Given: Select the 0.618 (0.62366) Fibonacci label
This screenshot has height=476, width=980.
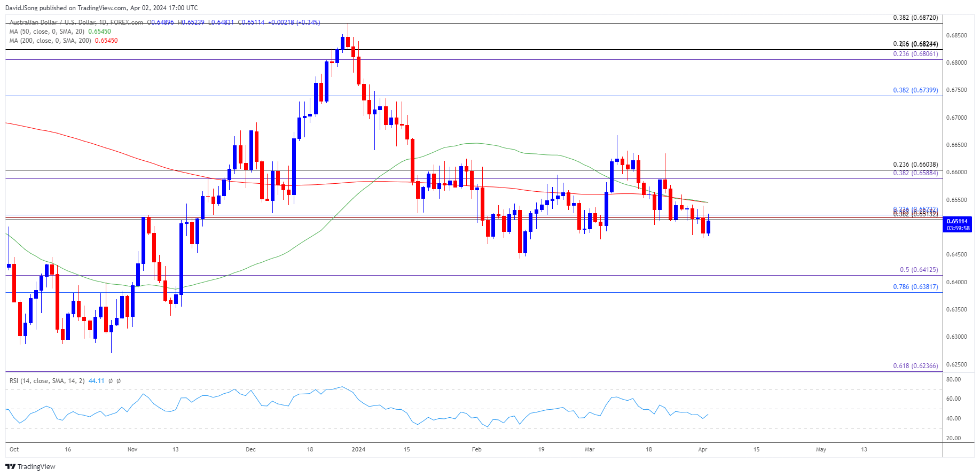Looking at the screenshot, I should (915, 366).
